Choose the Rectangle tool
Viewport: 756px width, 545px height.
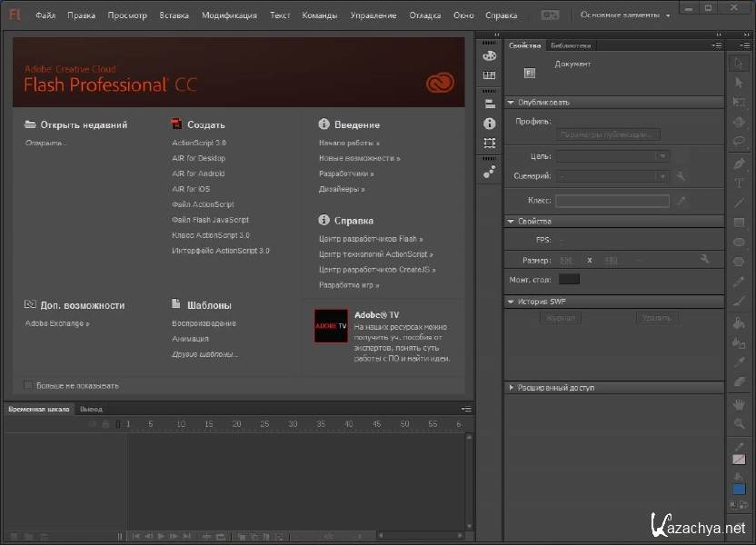coord(739,223)
